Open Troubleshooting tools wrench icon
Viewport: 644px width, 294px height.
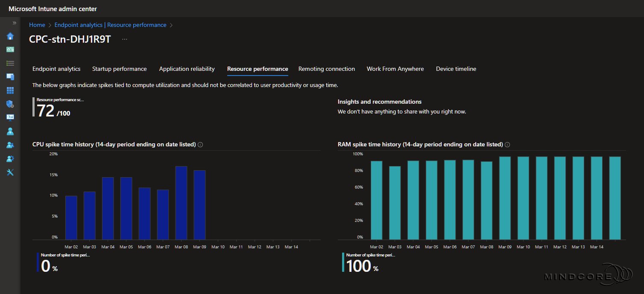[x=10, y=172]
